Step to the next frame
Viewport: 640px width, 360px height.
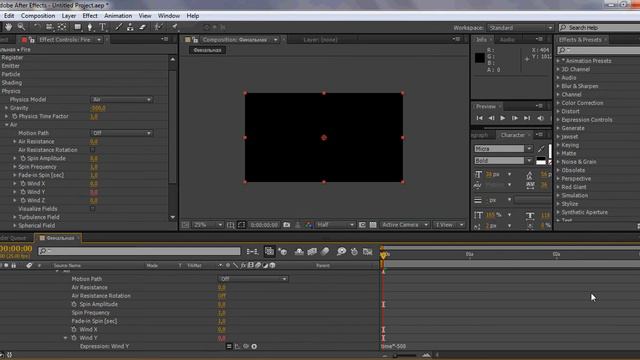[x=515, y=118]
